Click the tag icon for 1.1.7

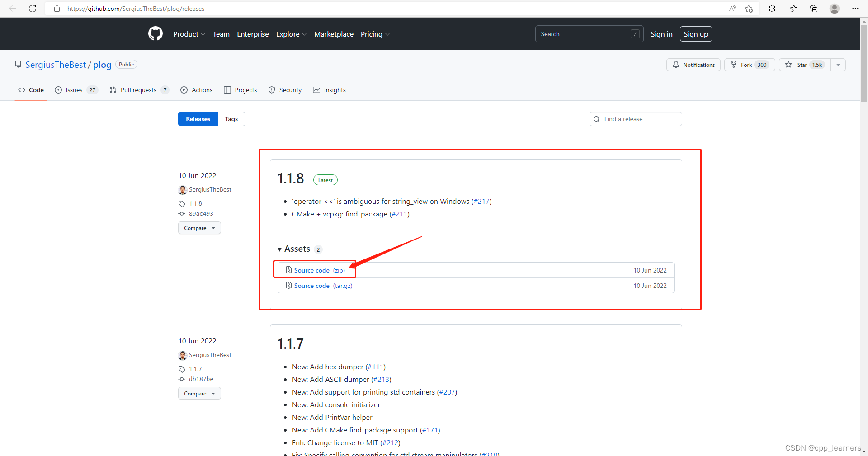(182, 369)
